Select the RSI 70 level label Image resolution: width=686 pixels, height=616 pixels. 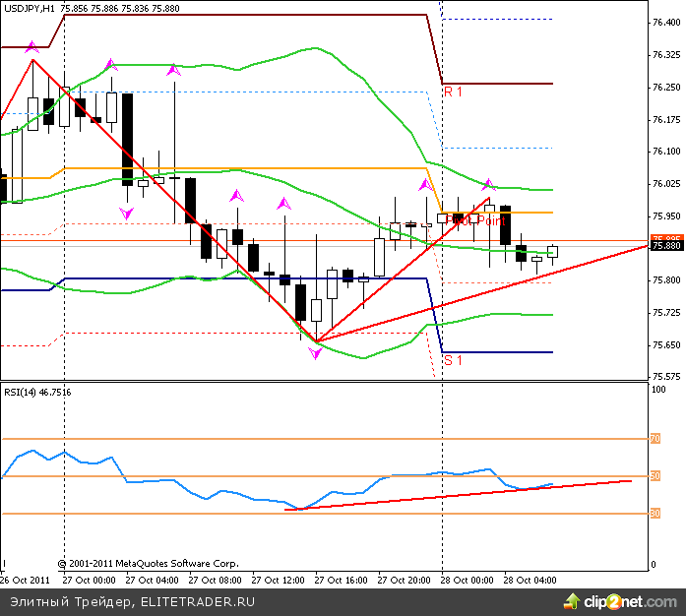point(654,439)
